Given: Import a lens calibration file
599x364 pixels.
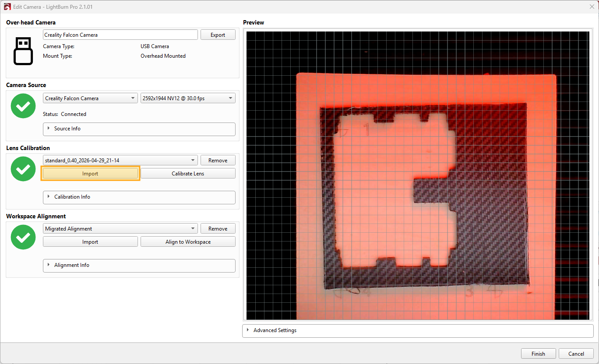Looking at the screenshot, I should (90, 174).
